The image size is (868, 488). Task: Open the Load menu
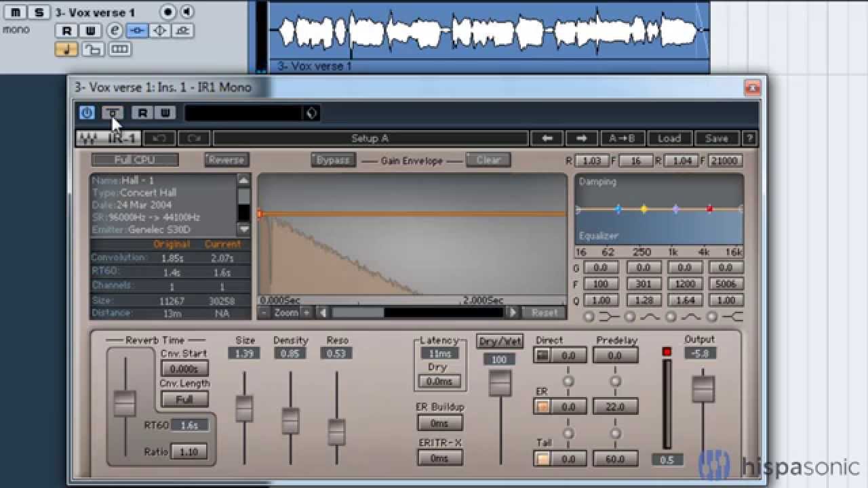[x=669, y=138]
